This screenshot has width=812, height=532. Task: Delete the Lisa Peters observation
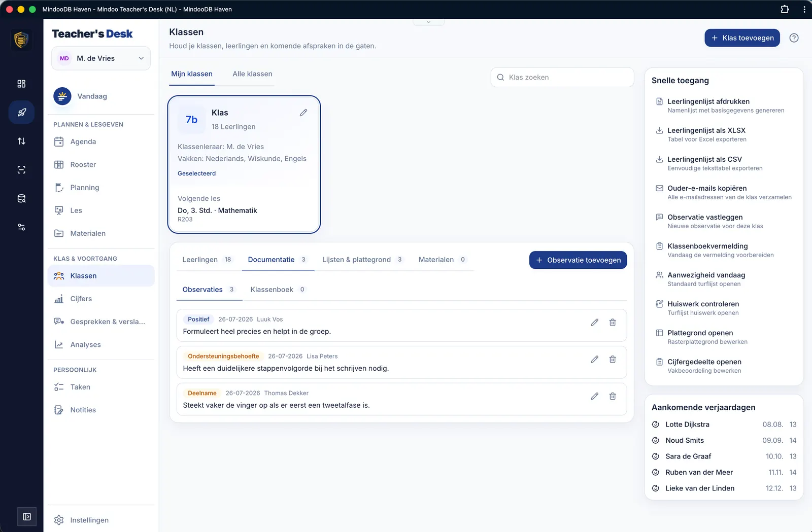pos(613,360)
